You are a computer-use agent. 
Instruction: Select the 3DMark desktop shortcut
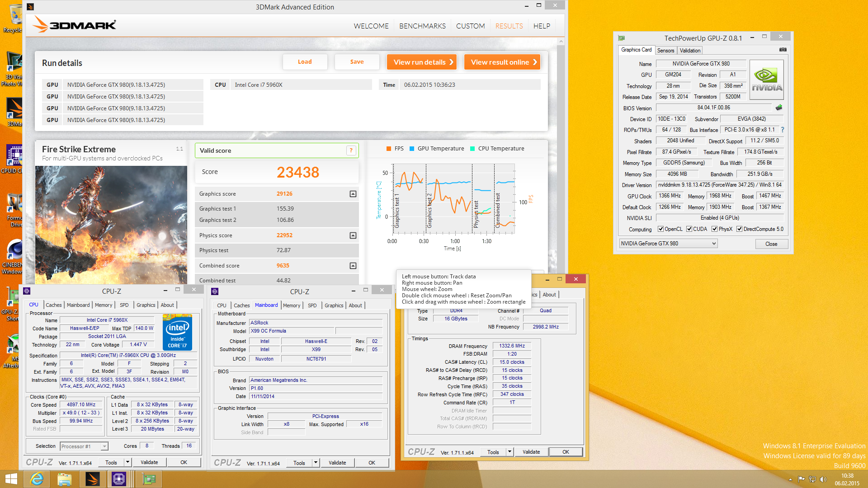(14, 112)
